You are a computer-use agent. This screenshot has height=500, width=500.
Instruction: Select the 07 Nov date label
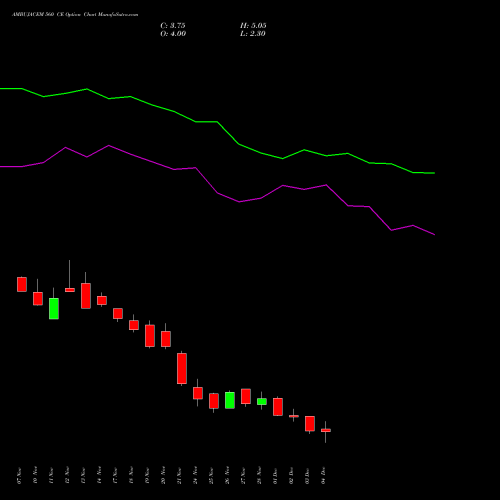coord(19,475)
